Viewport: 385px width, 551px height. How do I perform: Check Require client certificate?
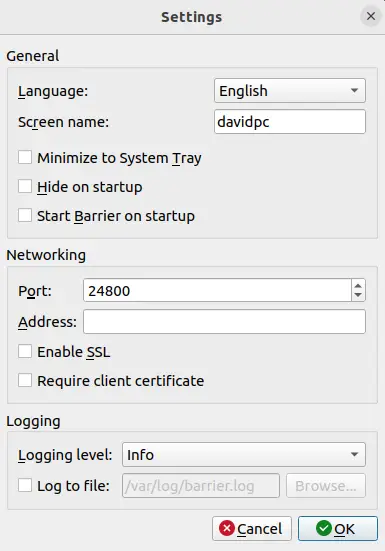(25, 380)
